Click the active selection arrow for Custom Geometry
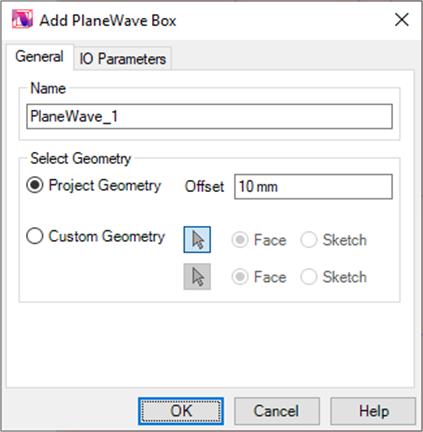 [197, 240]
